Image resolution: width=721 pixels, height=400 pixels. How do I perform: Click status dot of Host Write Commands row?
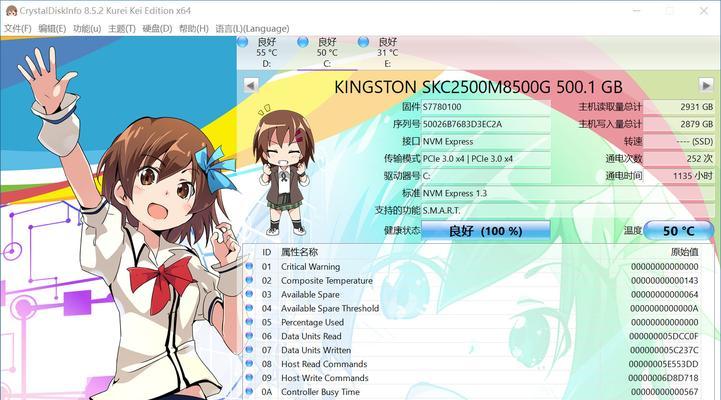click(249, 377)
